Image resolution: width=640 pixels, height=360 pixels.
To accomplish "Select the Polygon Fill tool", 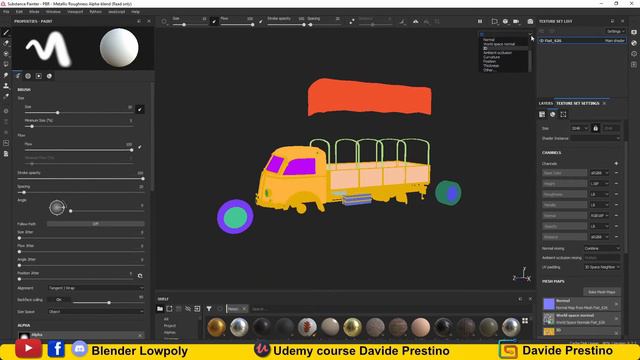I will click(x=6, y=64).
